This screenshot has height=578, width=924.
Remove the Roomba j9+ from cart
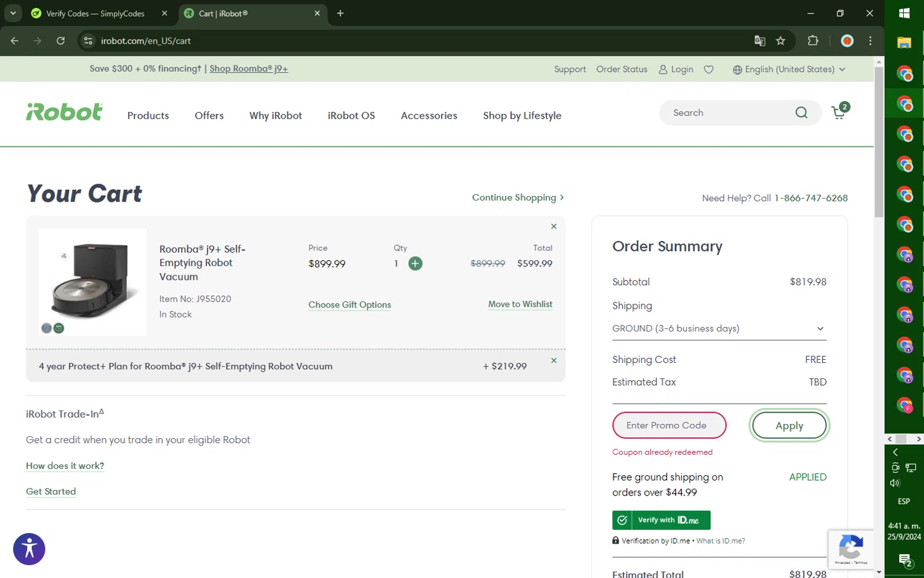[553, 227]
